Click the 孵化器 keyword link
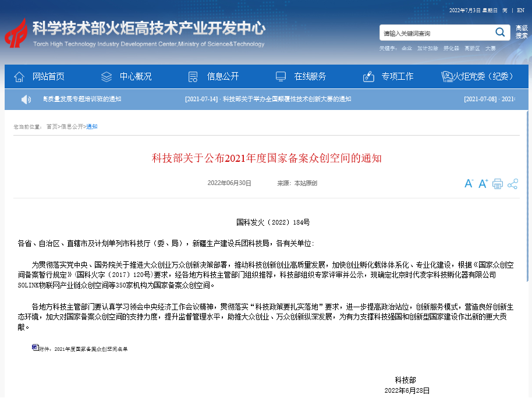Viewport: 532px width, 398px height. [451, 48]
